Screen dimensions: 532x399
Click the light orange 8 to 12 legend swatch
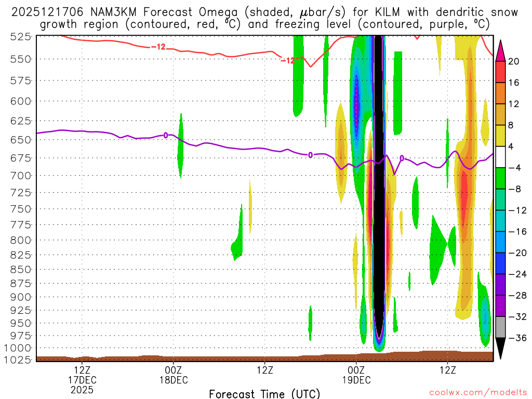(500, 115)
